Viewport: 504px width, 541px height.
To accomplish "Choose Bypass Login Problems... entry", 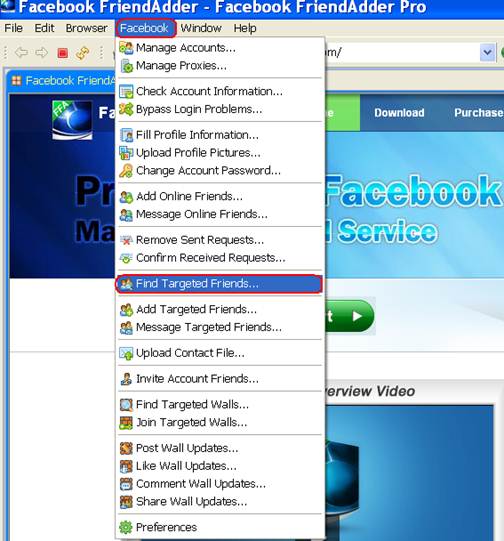I will pos(220,109).
